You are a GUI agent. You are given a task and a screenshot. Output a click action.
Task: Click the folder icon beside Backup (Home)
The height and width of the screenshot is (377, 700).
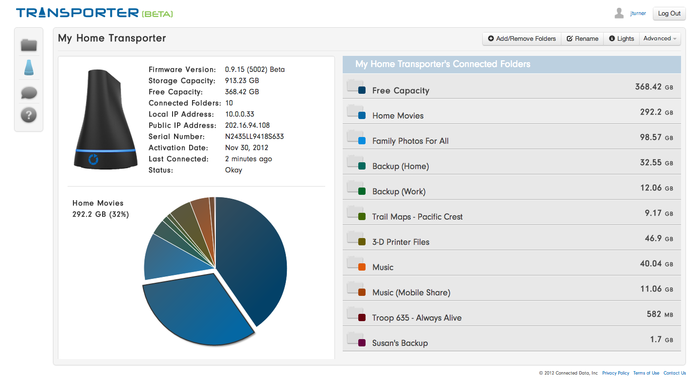[x=355, y=163]
